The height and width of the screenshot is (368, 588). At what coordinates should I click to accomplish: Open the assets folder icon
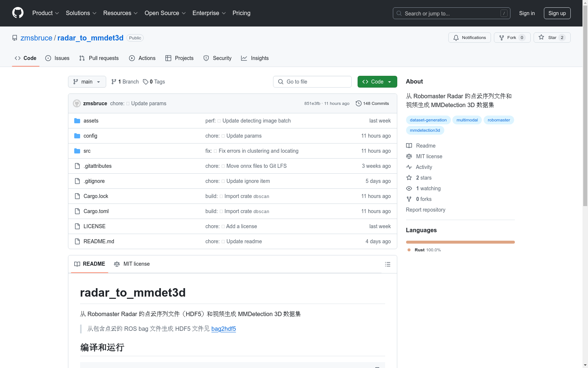coord(77,121)
